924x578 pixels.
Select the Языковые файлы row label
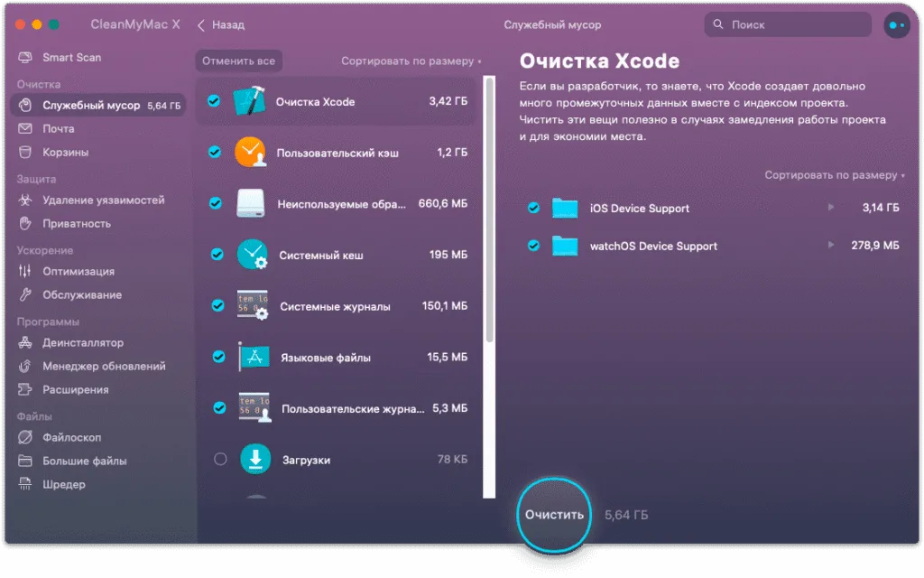coord(326,358)
